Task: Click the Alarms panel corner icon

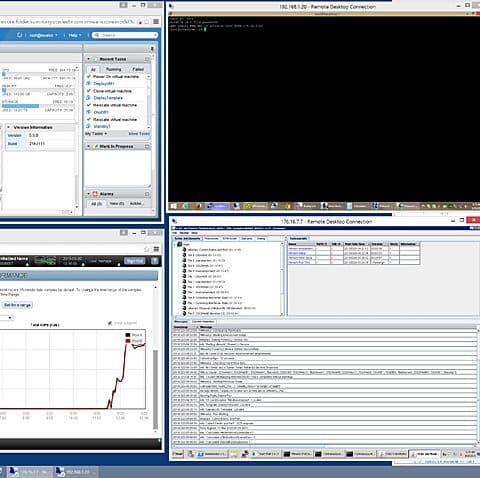Action: pos(147,194)
